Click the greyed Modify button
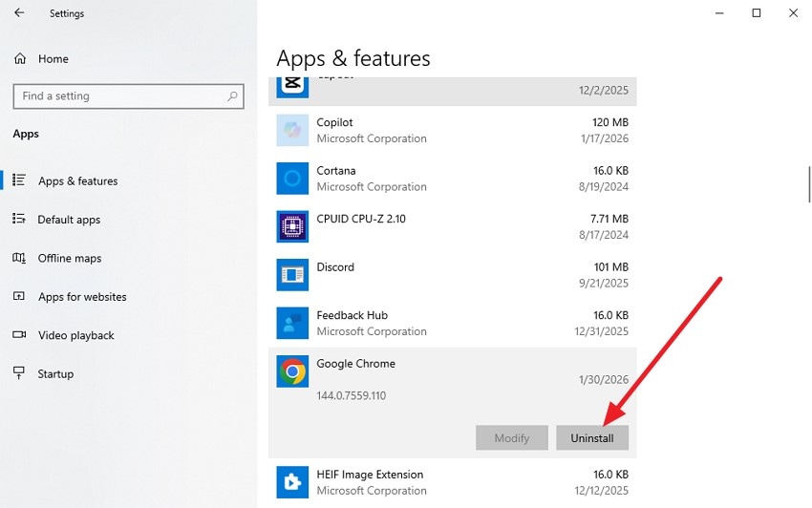 [x=512, y=437]
